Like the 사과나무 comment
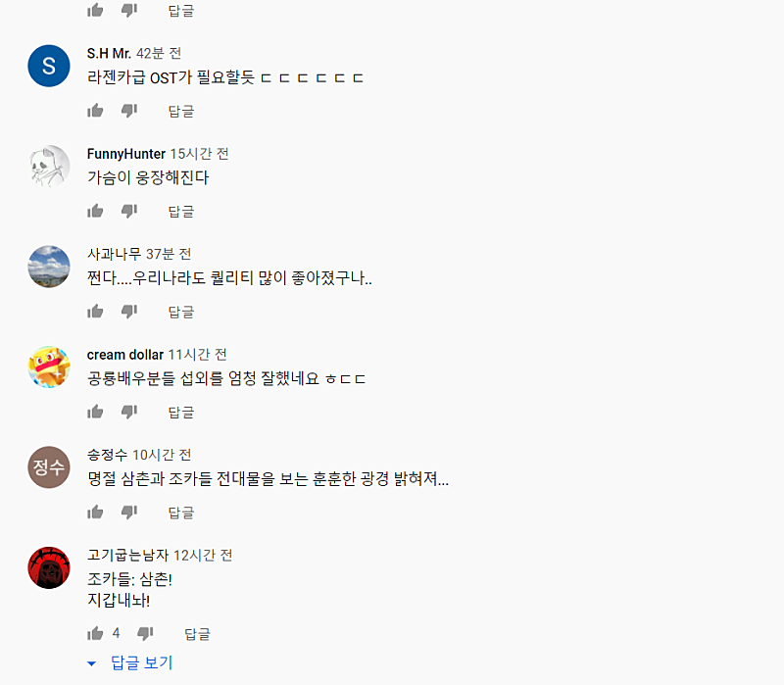 [95, 312]
